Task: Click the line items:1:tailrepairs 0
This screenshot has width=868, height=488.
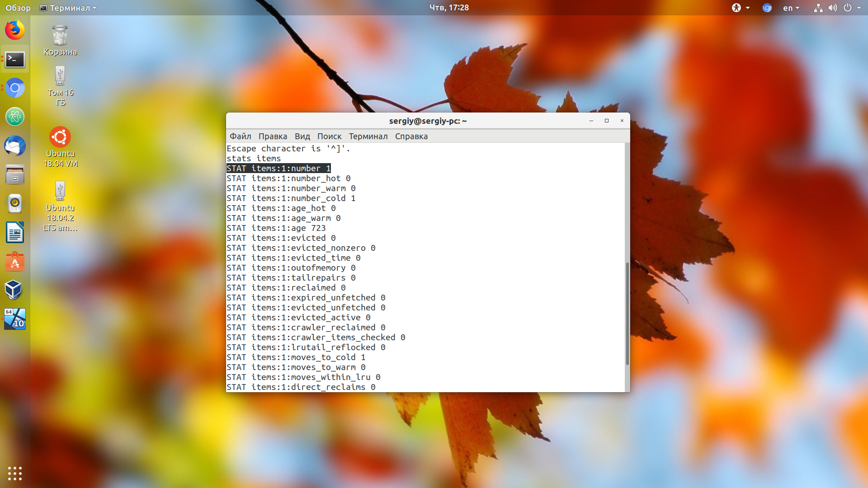Action: [291, 277]
